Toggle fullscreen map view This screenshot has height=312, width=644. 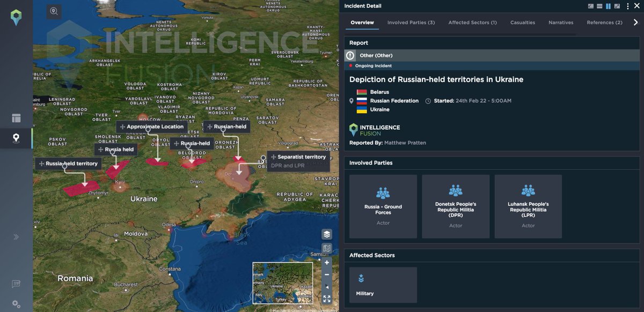point(327,299)
